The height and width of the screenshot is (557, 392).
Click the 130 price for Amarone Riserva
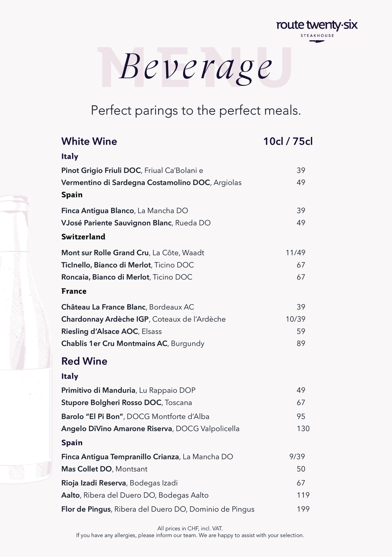click(303, 429)
